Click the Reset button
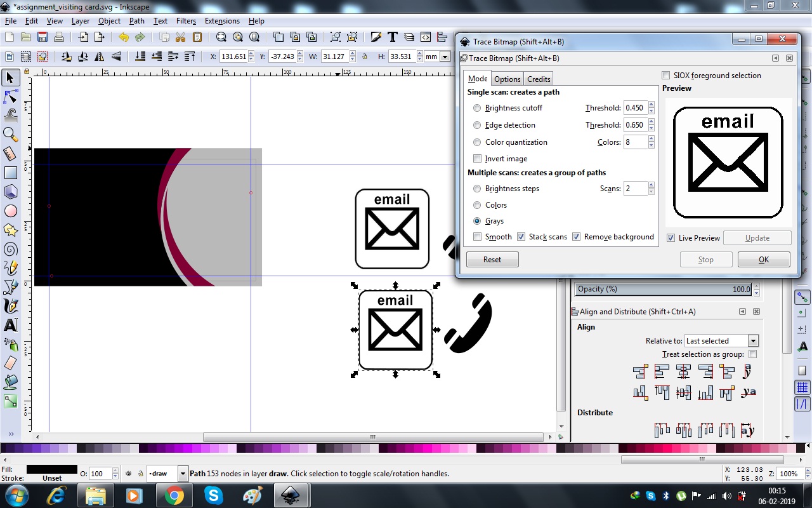This screenshot has width=812, height=508. [x=492, y=259]
